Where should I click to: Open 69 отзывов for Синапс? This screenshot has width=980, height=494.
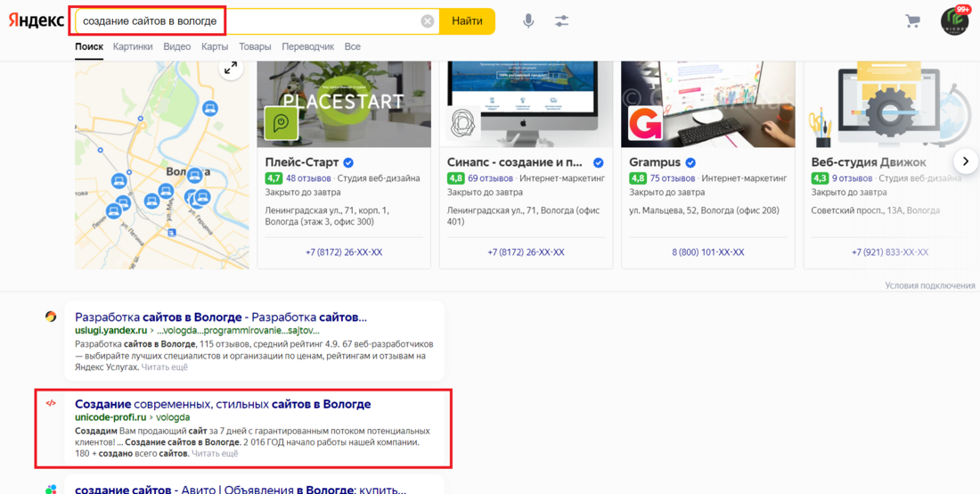[491, 179]
